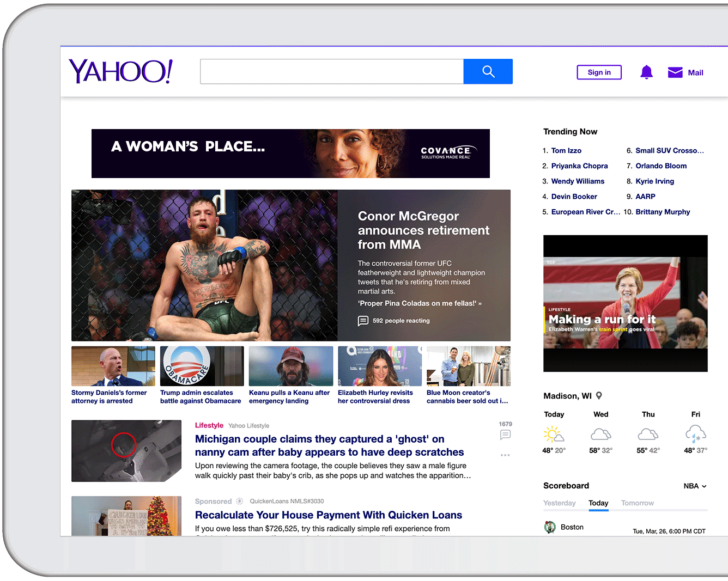Open trending topic Devin Booker
This screenshot has height=581, width=728.
tap(574, 196)
